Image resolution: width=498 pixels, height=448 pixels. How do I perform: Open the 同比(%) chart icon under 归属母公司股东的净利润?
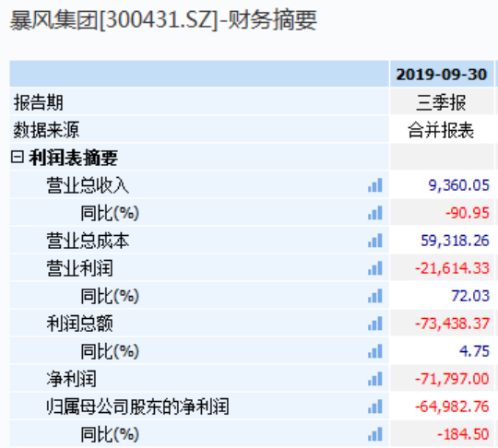[375, 434]
